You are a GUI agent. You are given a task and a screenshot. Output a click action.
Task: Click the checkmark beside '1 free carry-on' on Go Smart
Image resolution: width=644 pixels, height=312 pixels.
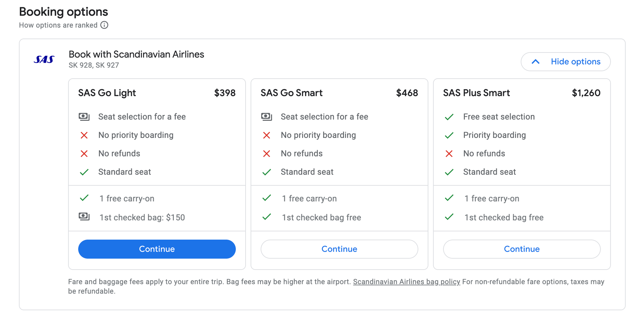[267, 198]
